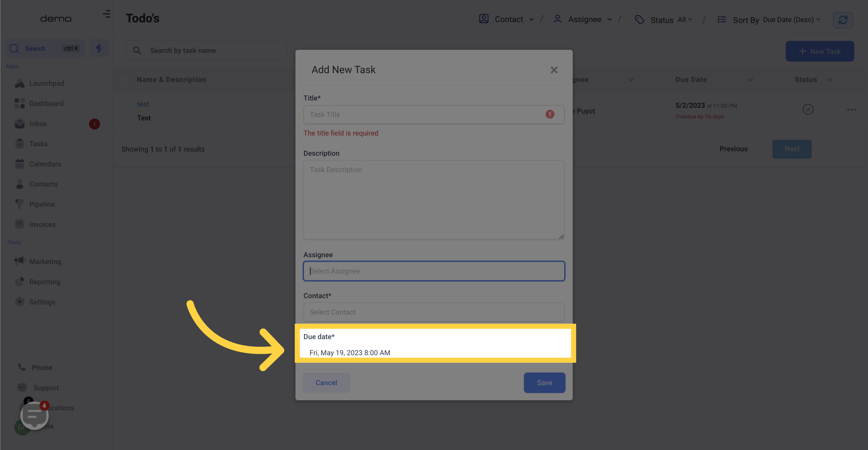Click the sidebar Search field
Viewport: 868px width, 450px height.
pos(45,48)
